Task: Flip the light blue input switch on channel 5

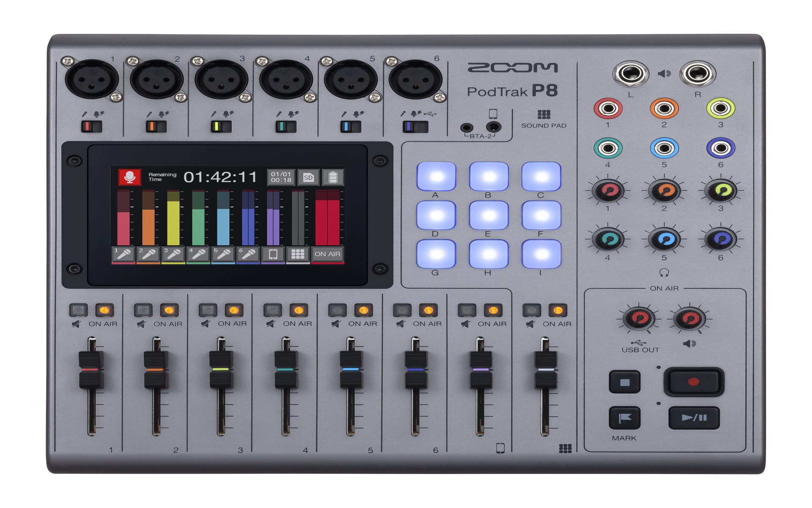Action: [x=351, y=127]
